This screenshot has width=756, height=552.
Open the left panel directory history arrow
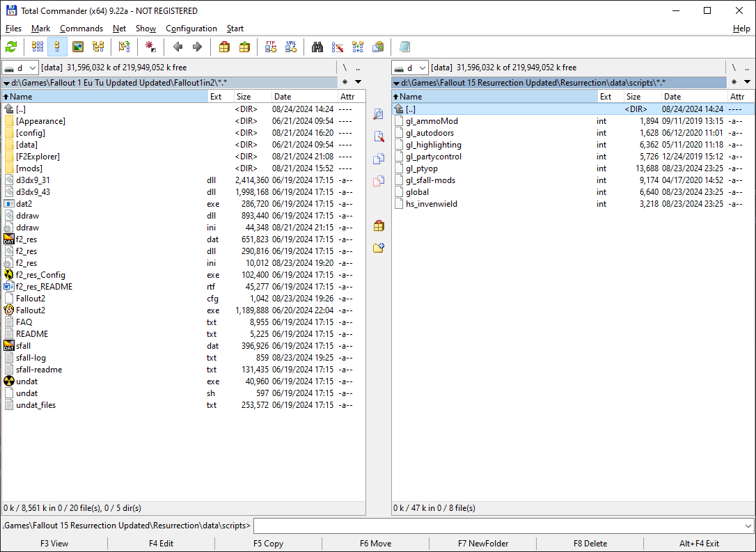pyautogui.click(x=359, y=82)
